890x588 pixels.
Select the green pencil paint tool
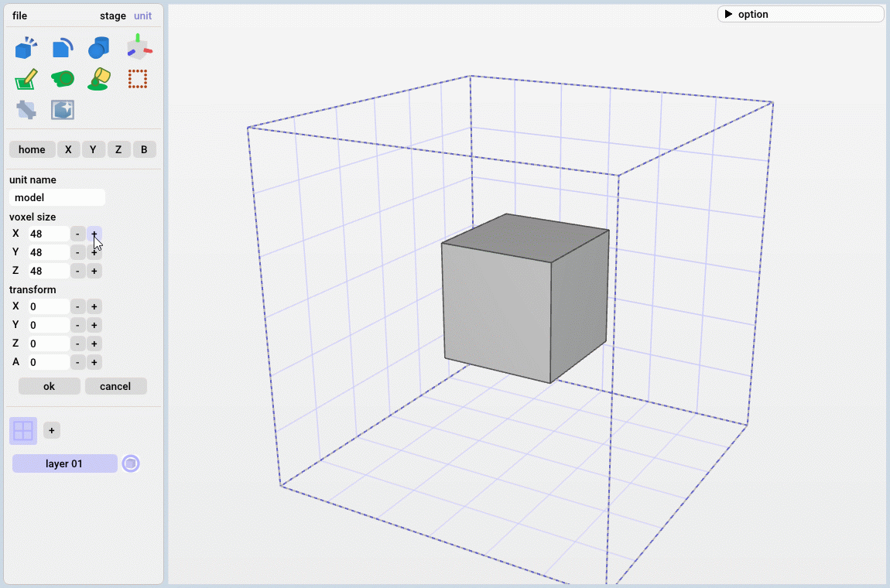coord(26,79)
